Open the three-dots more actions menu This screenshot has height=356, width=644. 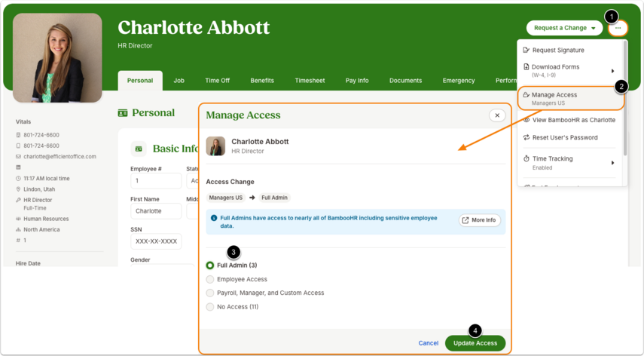pyautogui.click(x=618, y=28)
